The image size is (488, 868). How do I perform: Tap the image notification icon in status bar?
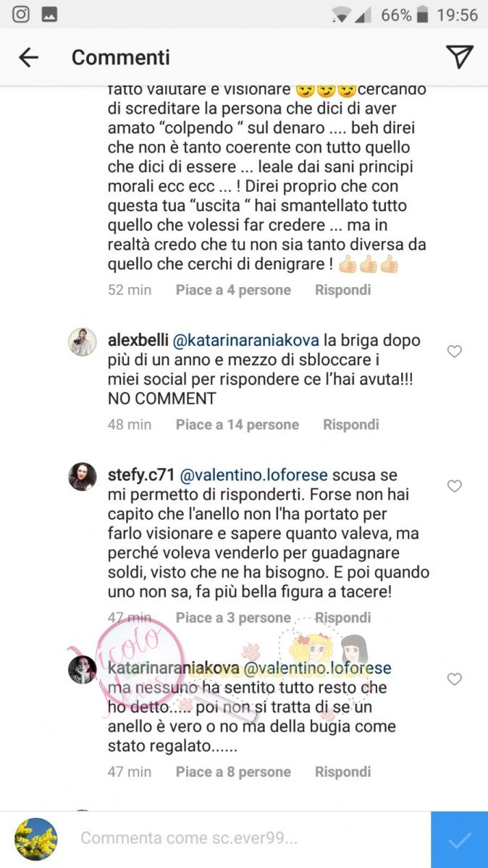50,14
